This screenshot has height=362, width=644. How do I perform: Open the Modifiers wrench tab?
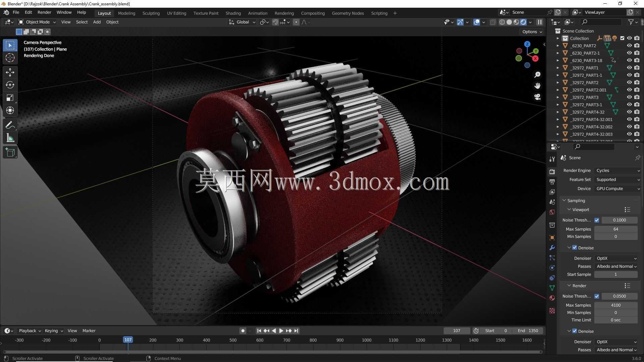[552, 248]
